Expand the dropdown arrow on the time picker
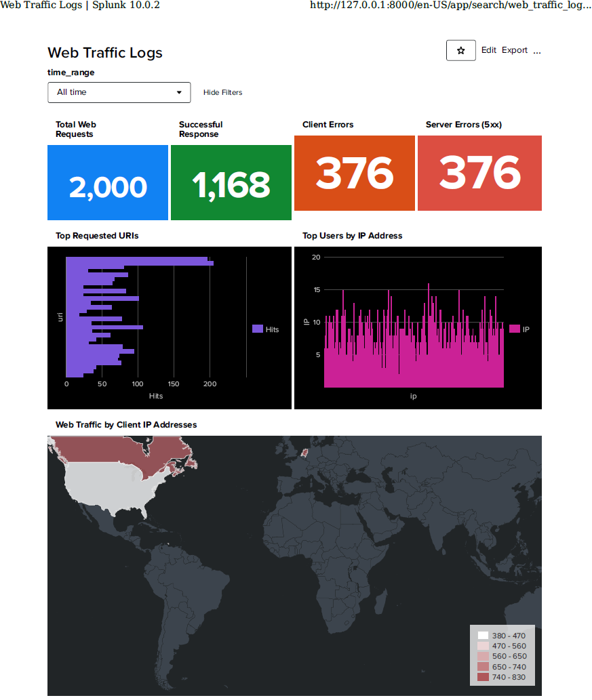The height and width of the screenshot is (700, 592). point(179,92)
